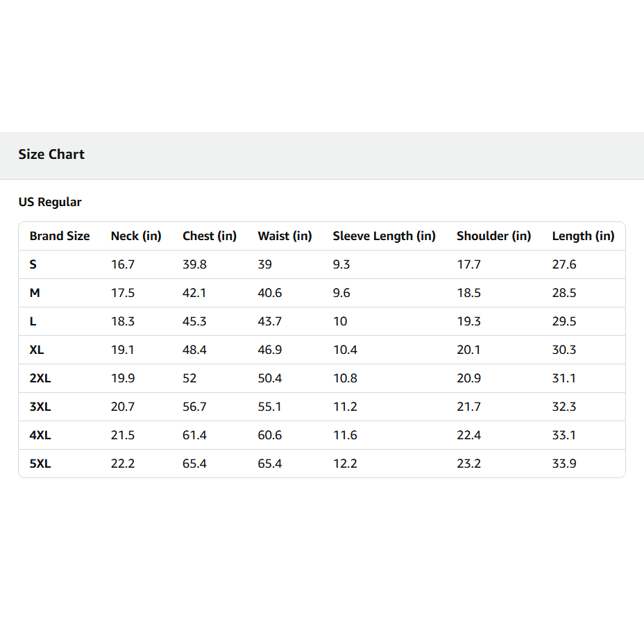Click the Length (in) column header
644x644 pixels.
click(583, 236)
